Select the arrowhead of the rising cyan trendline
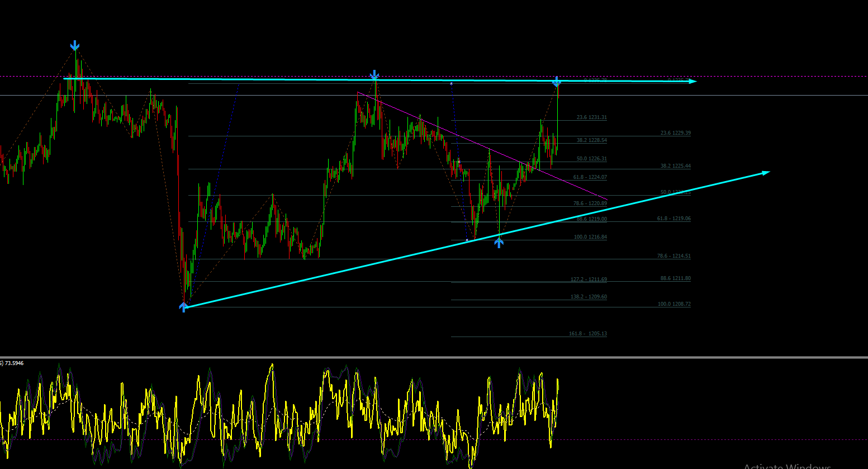 [765, 173]
